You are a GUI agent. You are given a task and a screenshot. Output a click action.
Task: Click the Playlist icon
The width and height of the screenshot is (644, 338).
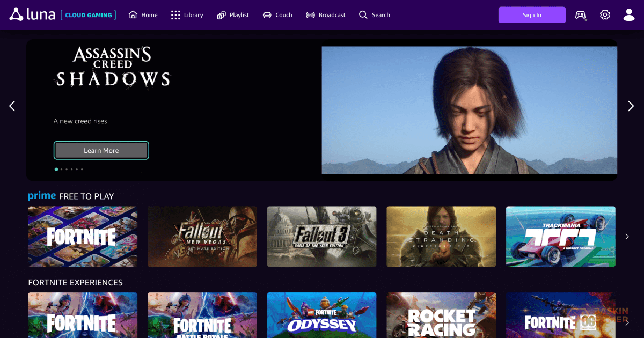pos(222,15)
